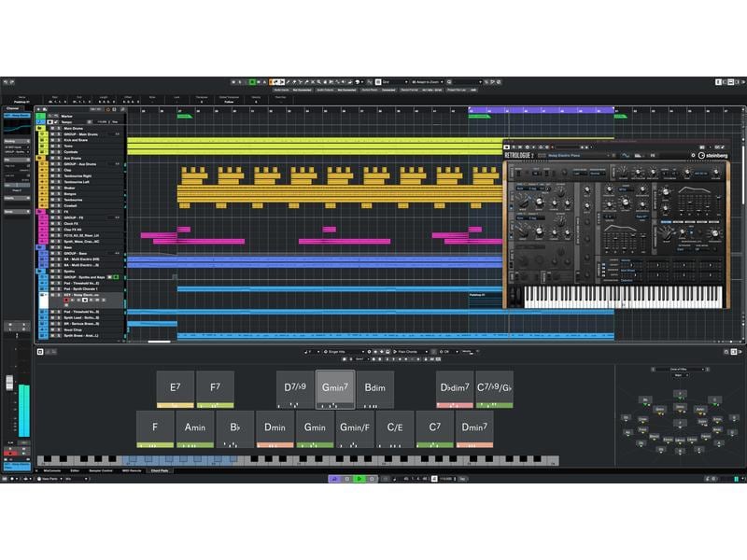Trigger the Gmin/F chord pad

[355, 429]
